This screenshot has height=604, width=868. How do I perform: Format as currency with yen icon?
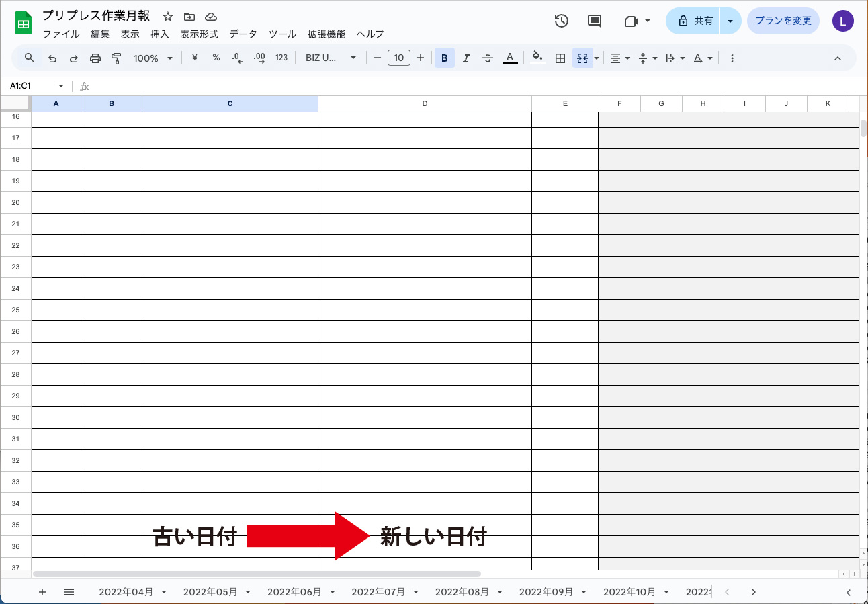(195, 58)
